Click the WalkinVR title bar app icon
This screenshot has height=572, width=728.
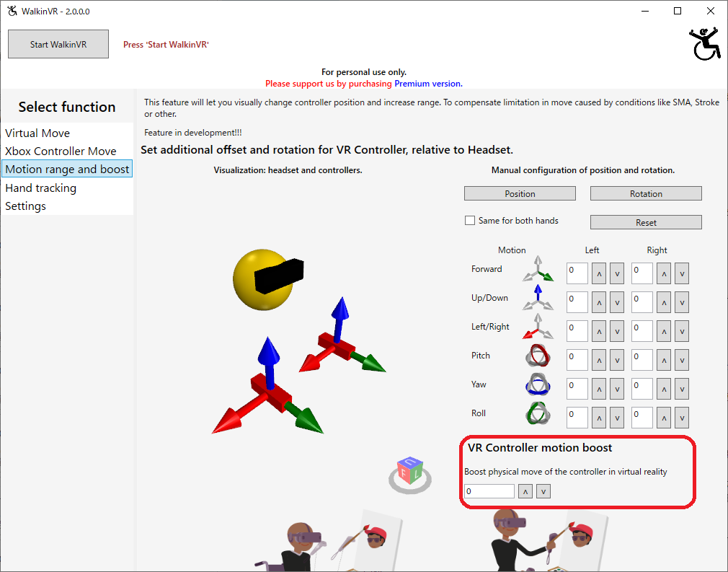point(12,11)
